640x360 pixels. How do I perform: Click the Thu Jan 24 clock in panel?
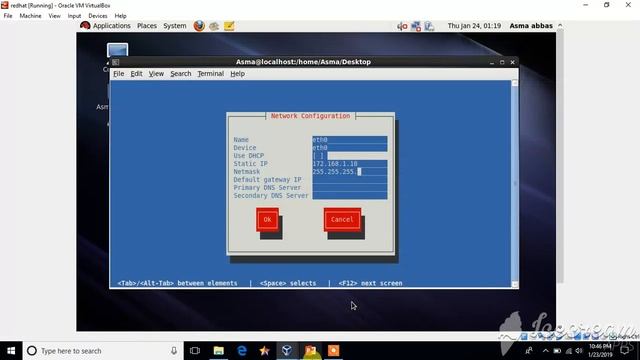pyautogui.click(x=474, y=26)
